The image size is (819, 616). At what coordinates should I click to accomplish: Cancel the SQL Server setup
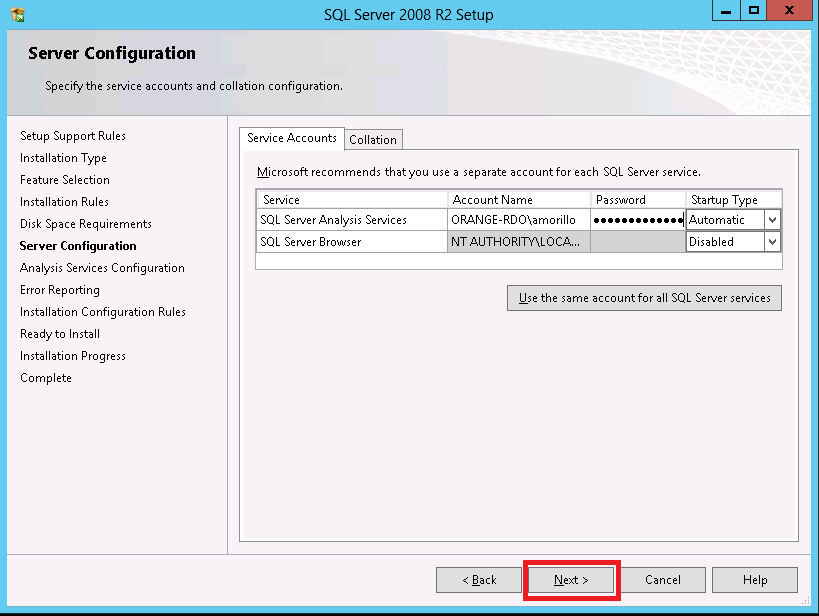662,580
